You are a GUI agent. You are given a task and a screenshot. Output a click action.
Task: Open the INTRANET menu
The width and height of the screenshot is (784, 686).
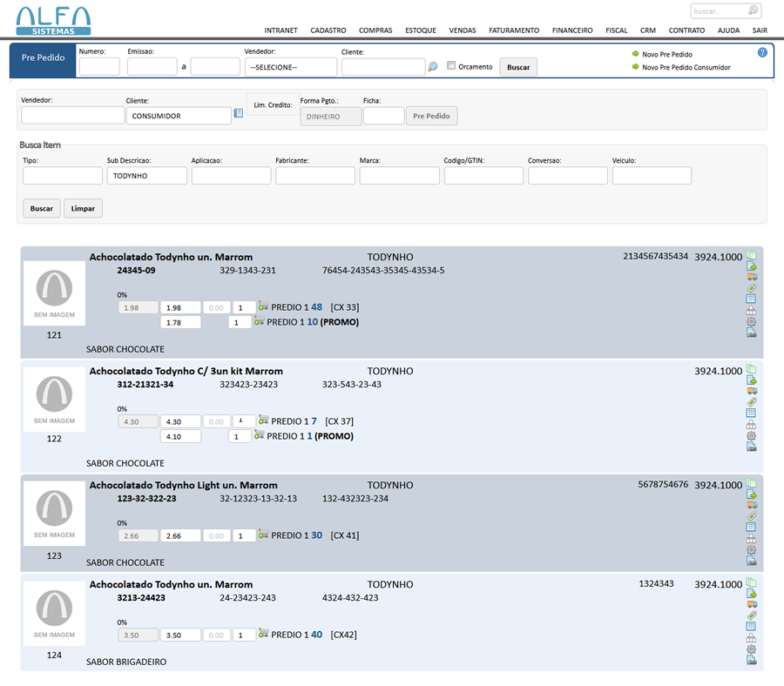[281, 30]
